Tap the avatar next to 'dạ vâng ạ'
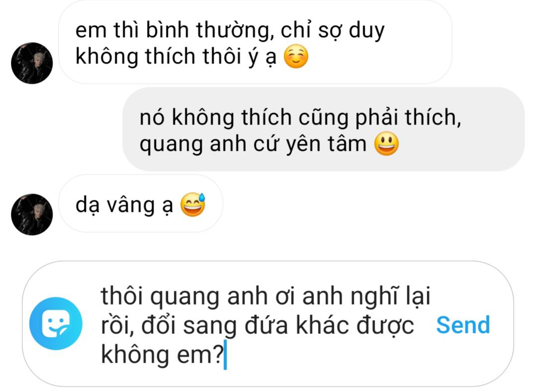 click(x=32, y=214)
